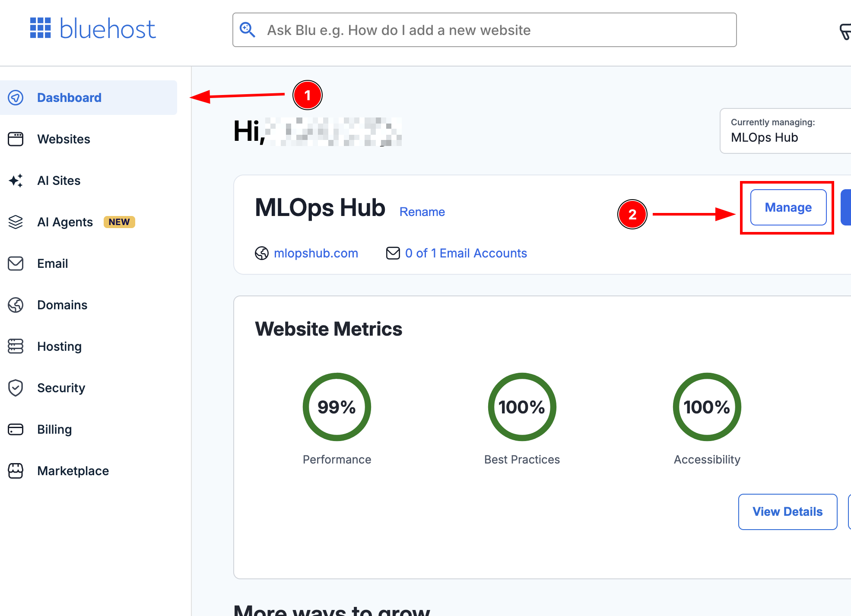The image size is (851, 616).
Task: Focus the Ask Blu search field
Action: click(484, 30)
